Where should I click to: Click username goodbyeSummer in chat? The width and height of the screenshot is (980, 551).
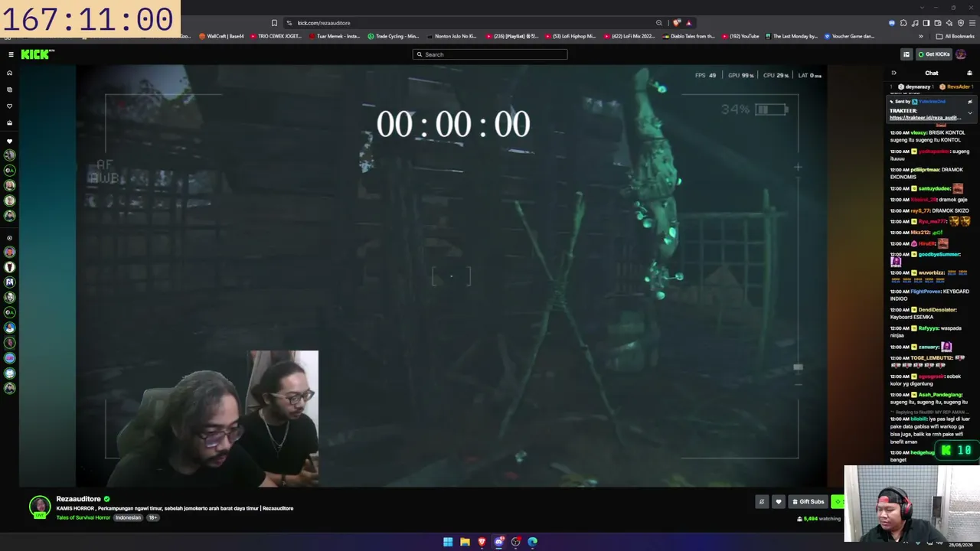tap(939, 254)
